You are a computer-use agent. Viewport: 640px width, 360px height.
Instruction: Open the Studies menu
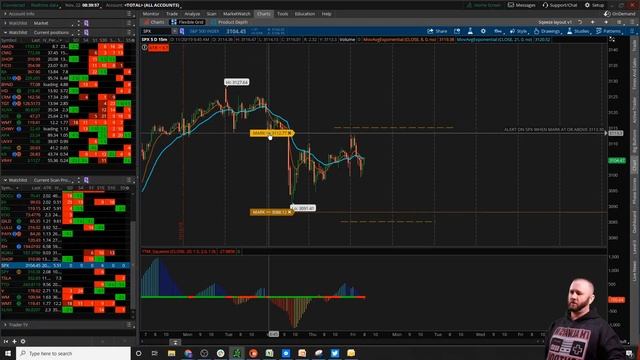(578, 31)
